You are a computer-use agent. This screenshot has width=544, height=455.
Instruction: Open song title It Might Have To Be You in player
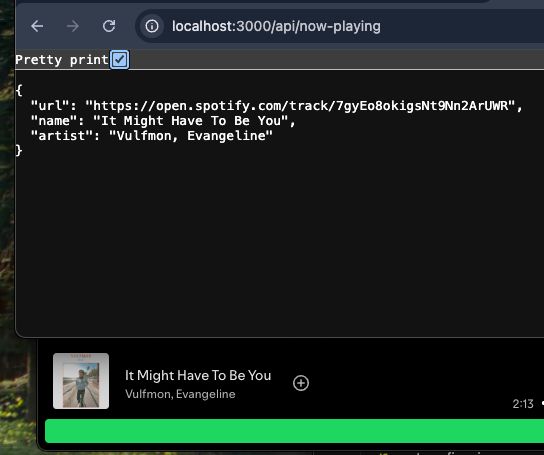click(198, 376)
